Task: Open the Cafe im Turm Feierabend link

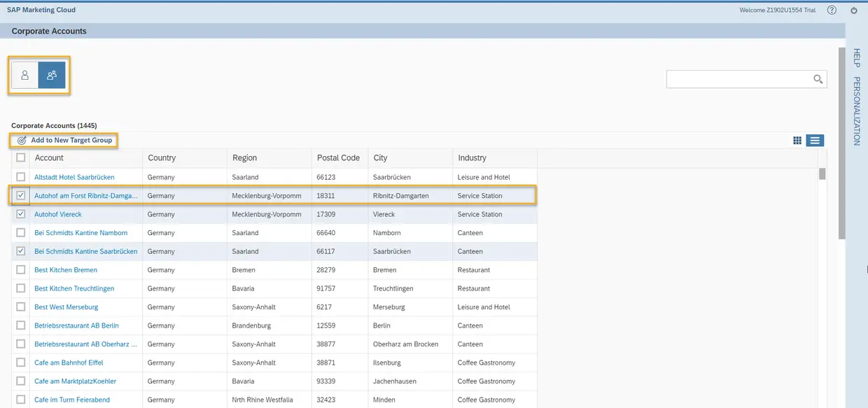Action: (72, 400)
